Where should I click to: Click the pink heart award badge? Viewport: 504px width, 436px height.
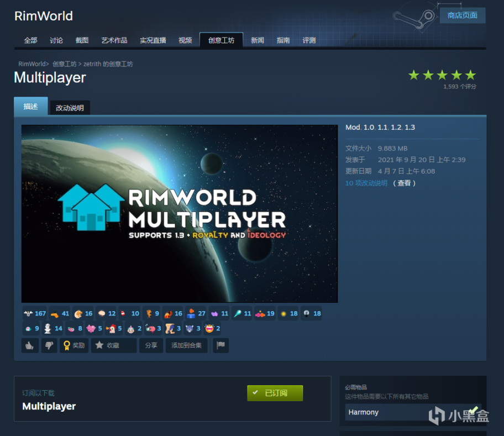94,328
